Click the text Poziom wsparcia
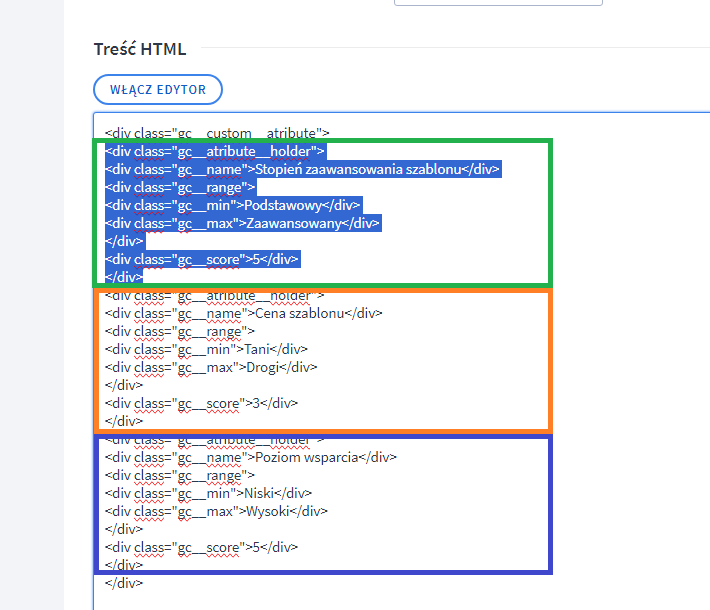The image size is (710, 610). click(x=307, y=457)
